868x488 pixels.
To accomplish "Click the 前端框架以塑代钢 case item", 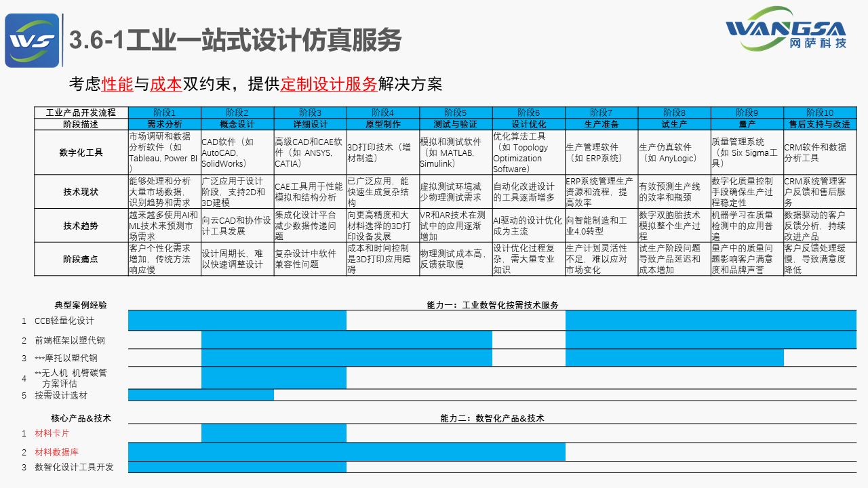I will click(x=70, y=340).
